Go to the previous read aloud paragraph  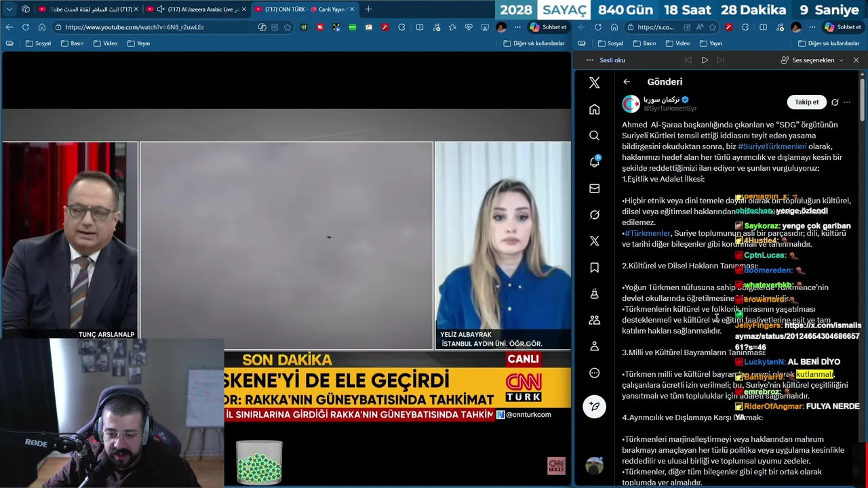(x=688, y=60)
